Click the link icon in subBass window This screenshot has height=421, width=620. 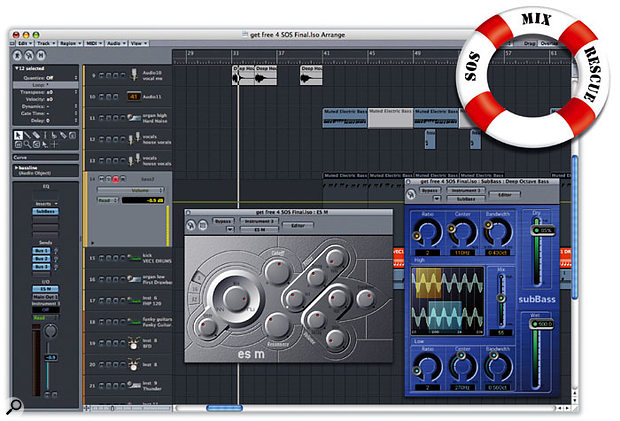412,194
